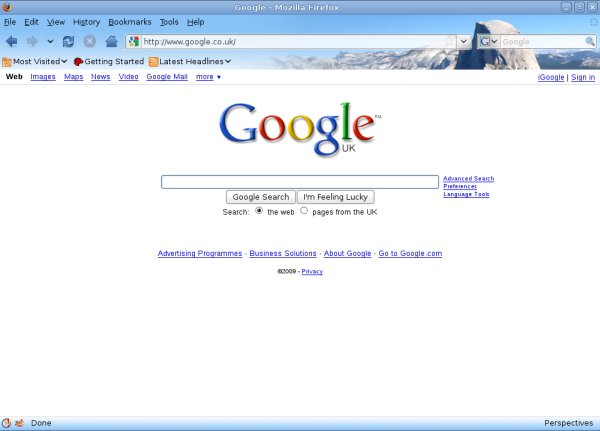
Task: Click the Sign in link
Action: coord(583,77)
